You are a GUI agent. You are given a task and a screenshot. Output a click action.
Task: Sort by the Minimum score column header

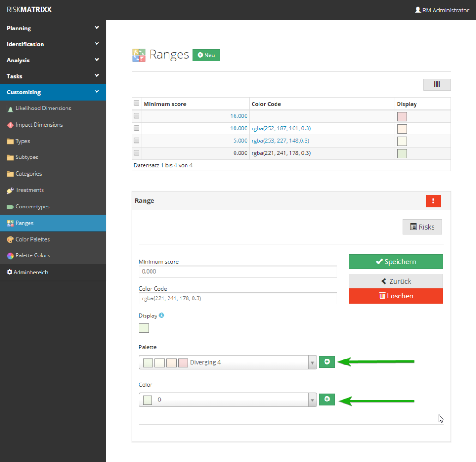click(x=165, y=104)
